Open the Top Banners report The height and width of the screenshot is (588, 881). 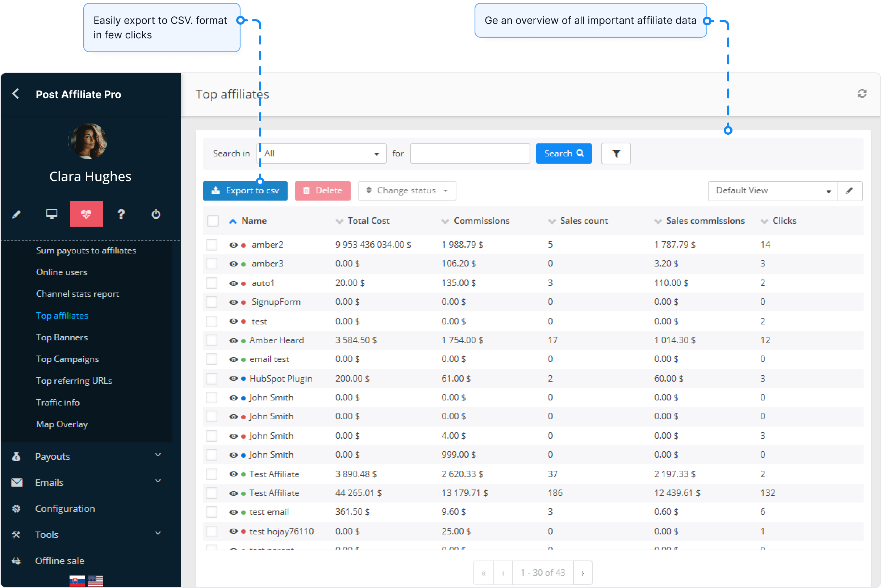(x=62, y=337)
